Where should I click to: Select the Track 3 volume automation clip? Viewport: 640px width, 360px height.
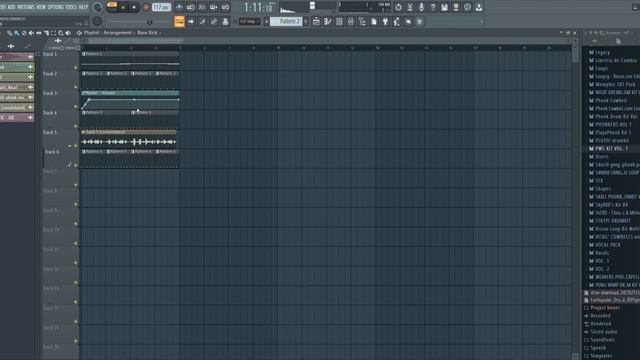pyautogui.click(x=130, y=100)
